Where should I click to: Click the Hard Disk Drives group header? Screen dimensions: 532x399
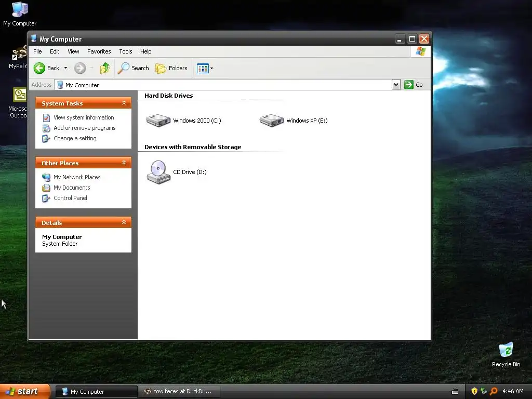coord(169,96)
